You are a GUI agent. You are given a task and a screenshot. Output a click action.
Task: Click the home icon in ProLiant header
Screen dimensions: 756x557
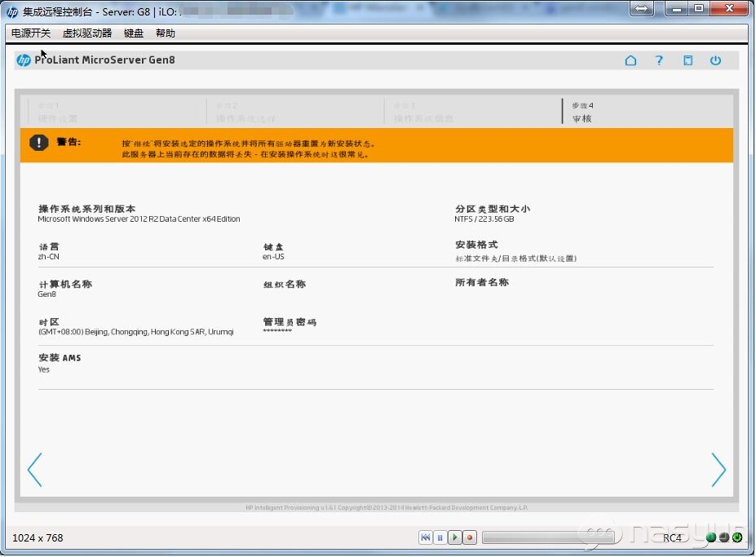(630, 60)
